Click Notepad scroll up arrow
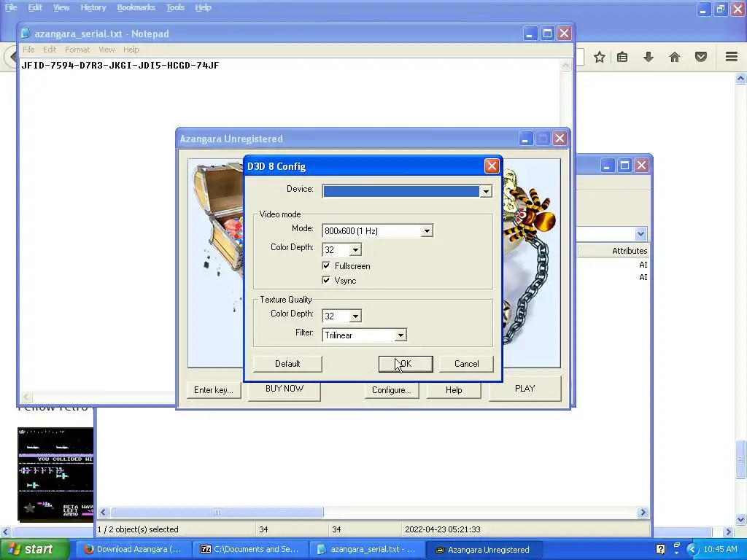This screenshot has height=560, width=747. [x=565, y=65]
